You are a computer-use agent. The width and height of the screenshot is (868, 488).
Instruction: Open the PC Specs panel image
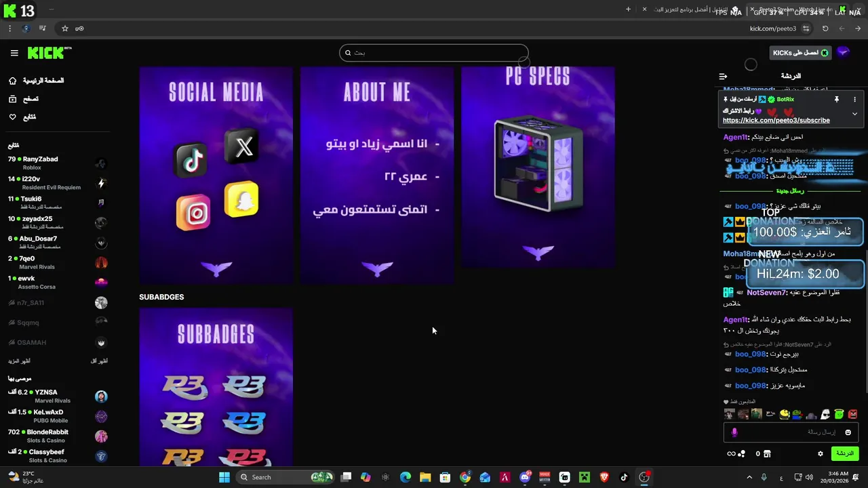(538, 167)
